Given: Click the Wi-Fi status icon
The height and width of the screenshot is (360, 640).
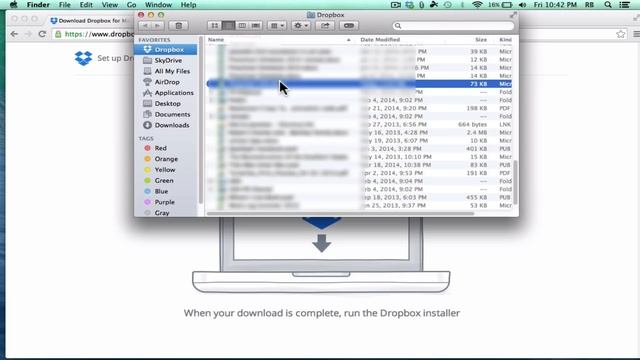Looking at the screenshot, I should click(477, 5).
